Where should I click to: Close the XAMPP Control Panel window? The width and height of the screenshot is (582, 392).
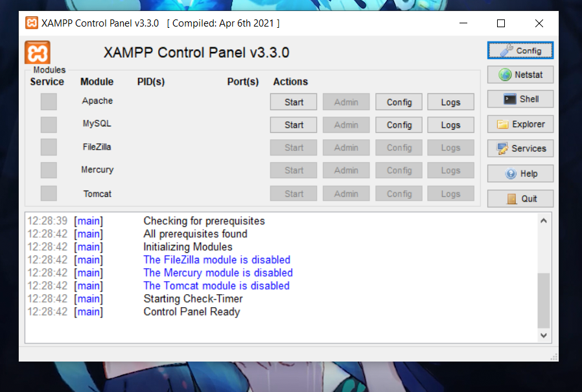[539, 23]
